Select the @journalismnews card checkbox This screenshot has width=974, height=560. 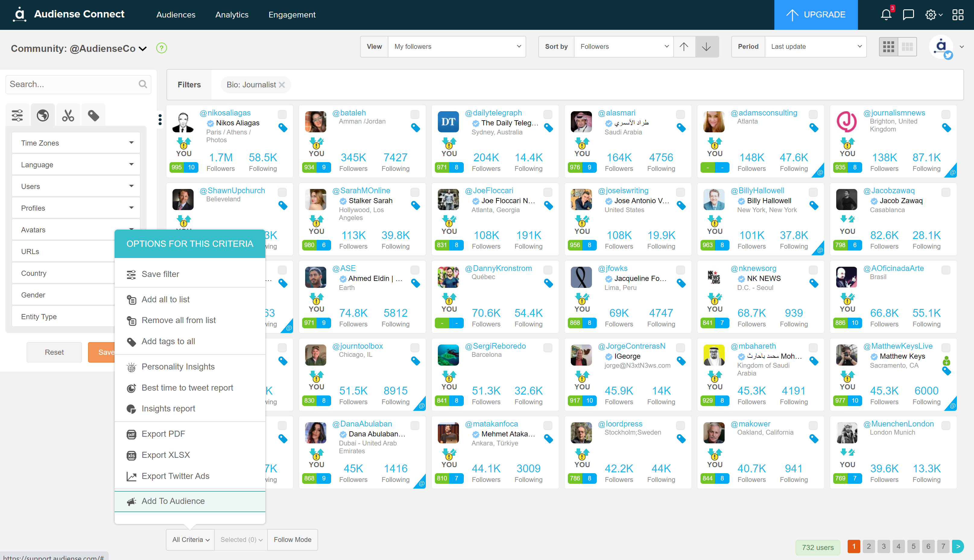(x=946, y=114)
